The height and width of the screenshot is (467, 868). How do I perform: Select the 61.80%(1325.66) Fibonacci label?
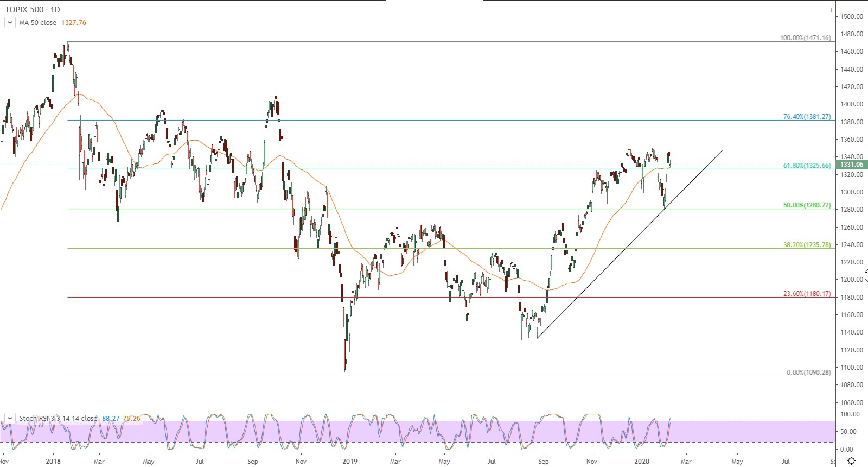(807, 166)
